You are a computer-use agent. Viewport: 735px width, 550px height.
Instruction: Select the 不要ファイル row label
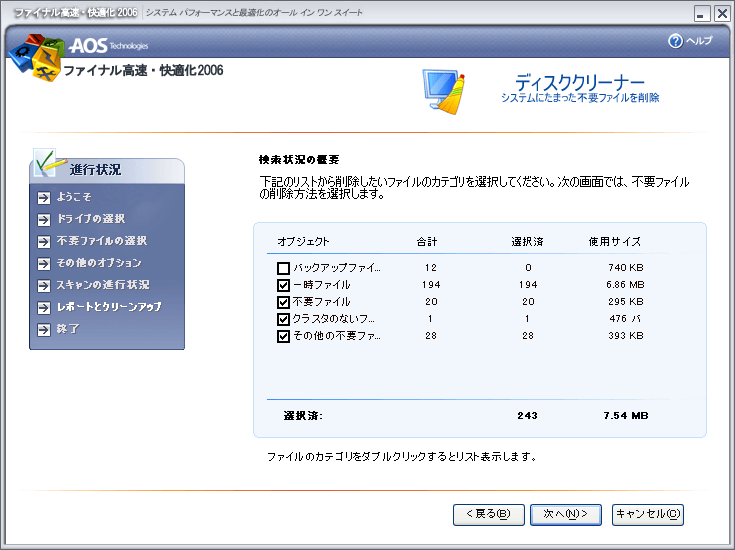click(x=322, y=301)
